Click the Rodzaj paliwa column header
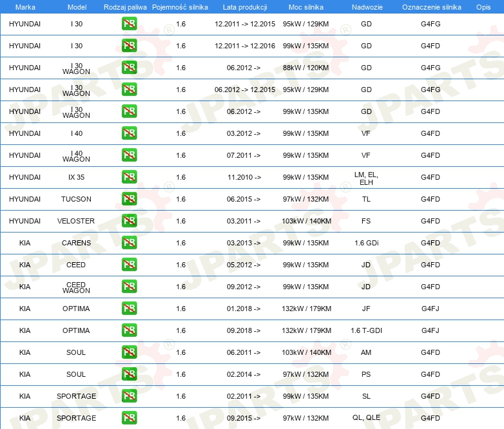504x429 pixels. [125, 7]
